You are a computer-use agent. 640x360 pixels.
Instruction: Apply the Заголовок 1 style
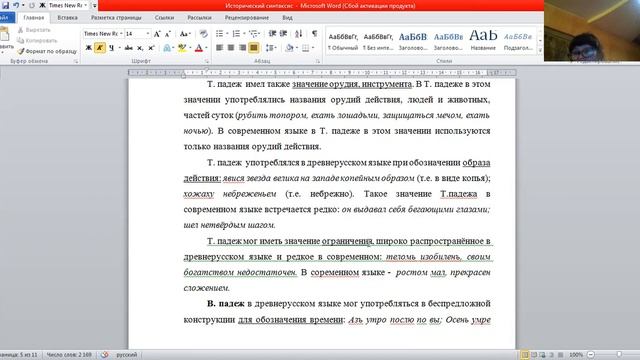point(413,41)
